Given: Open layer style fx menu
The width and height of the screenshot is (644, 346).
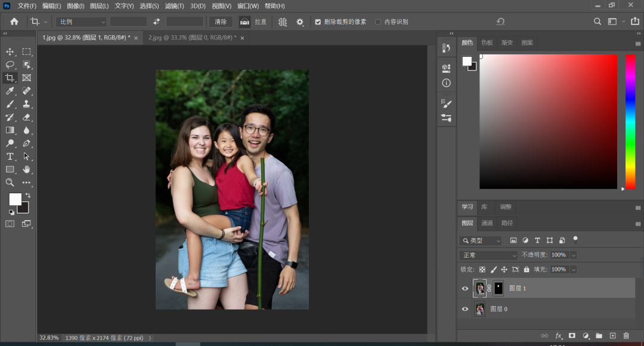Looking at the screenshot, I should pos(559,336).
